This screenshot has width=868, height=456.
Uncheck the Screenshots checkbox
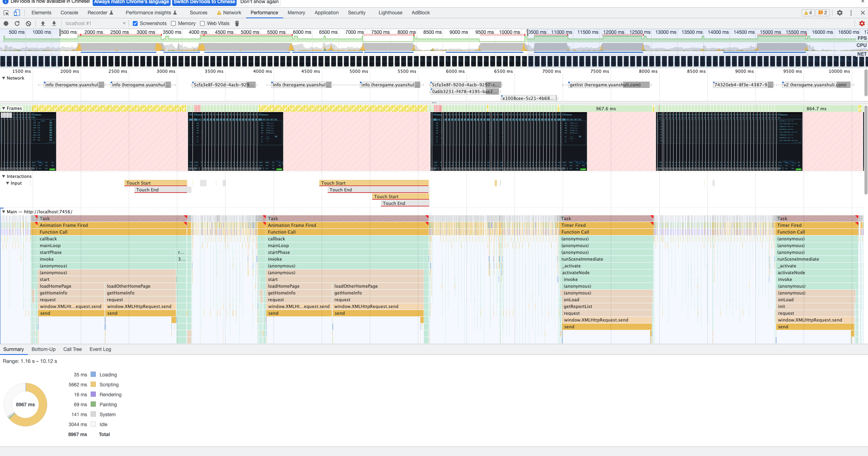click(x=135, y=23)
